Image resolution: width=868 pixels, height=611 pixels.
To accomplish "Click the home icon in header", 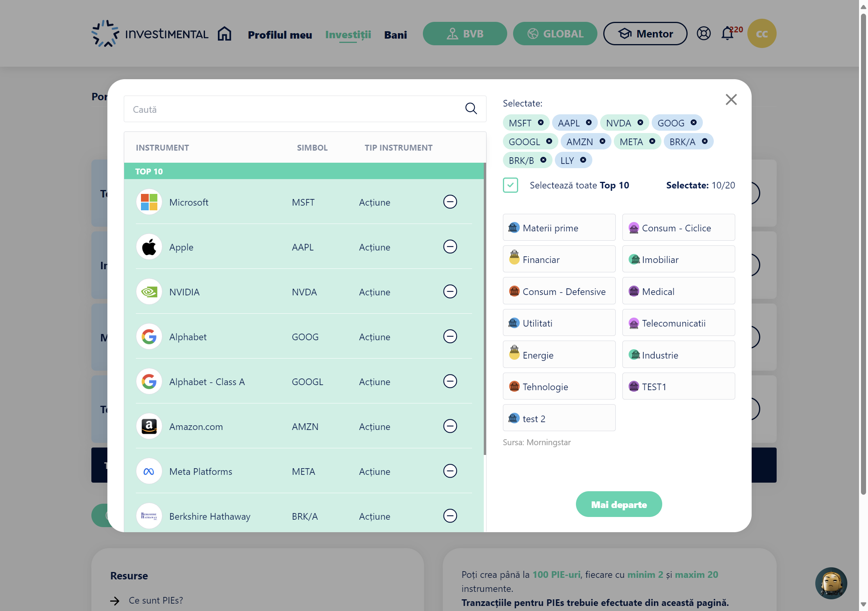I will pos(225,34).
